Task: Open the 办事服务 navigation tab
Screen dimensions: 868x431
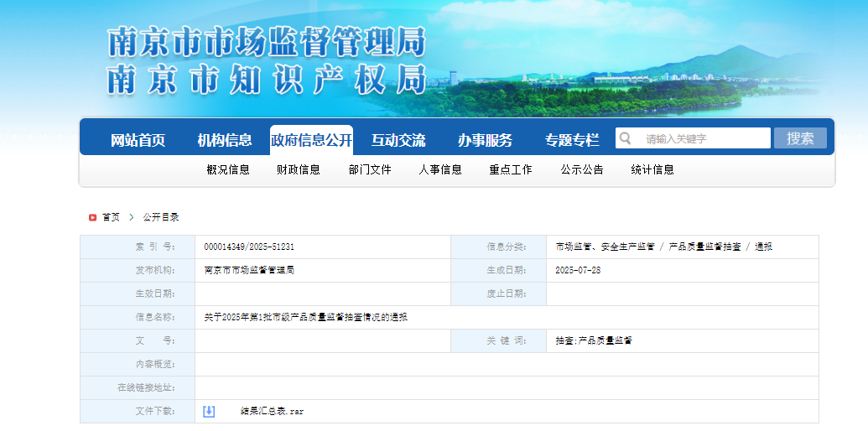Action: click(485, 140)
